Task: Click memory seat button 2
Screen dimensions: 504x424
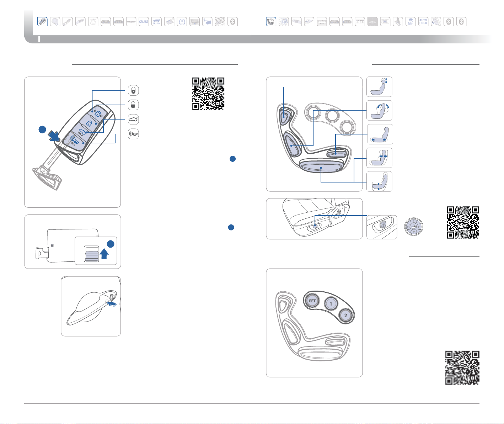Action: 345,315
